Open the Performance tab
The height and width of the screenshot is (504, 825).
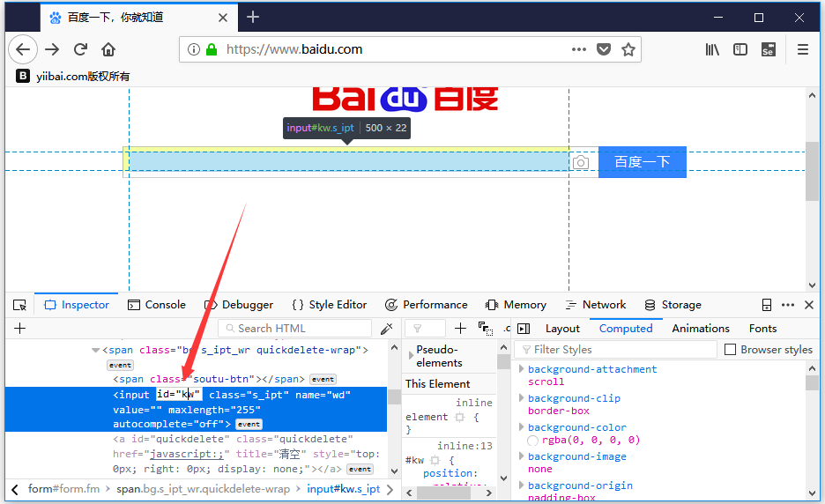(427, 305)
